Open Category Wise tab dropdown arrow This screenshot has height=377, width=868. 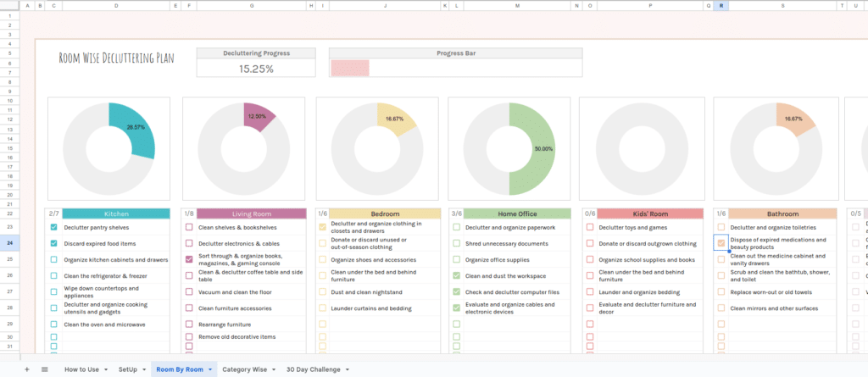(x=274, y=370)
